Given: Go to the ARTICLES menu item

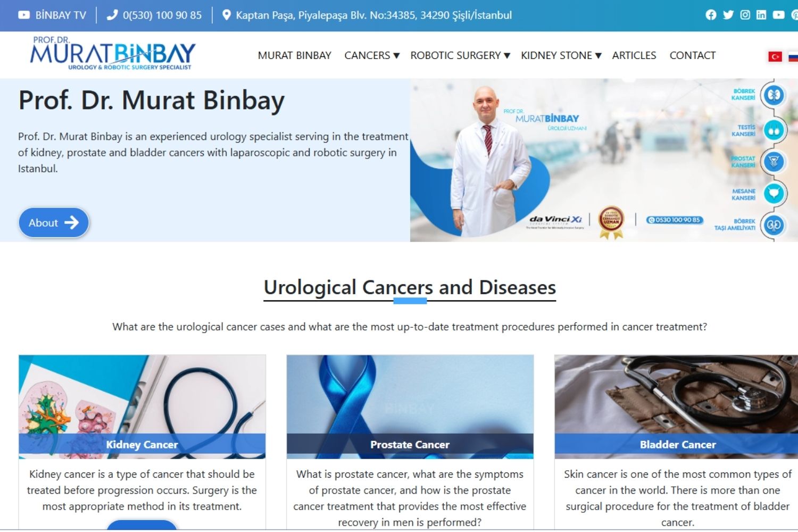Looking at the screenshot, I should click(x=634, y=55).
